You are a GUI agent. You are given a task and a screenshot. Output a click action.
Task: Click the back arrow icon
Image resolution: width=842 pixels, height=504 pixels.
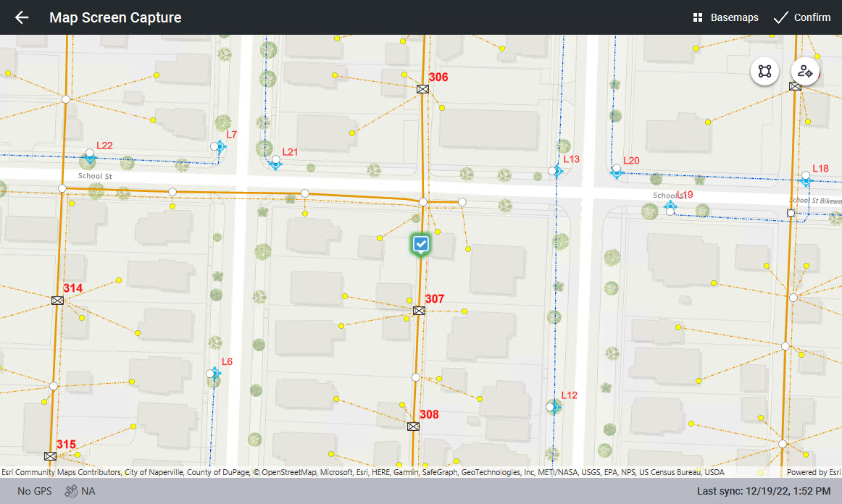(x=22, y=17)
